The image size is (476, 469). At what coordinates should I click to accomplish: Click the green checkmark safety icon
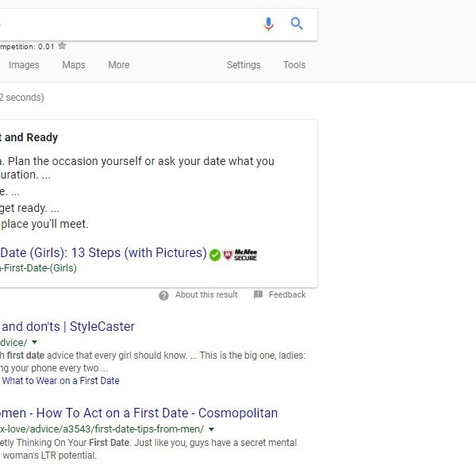[215, 255]
